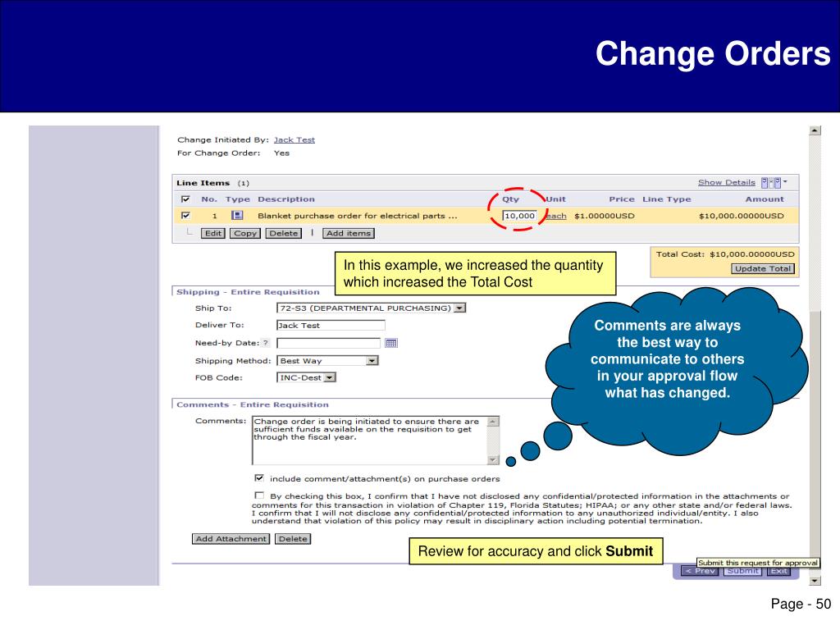Click the Qty field showing 10,000
This screenshot has height=630, width=840.
[x=519, y=216]
